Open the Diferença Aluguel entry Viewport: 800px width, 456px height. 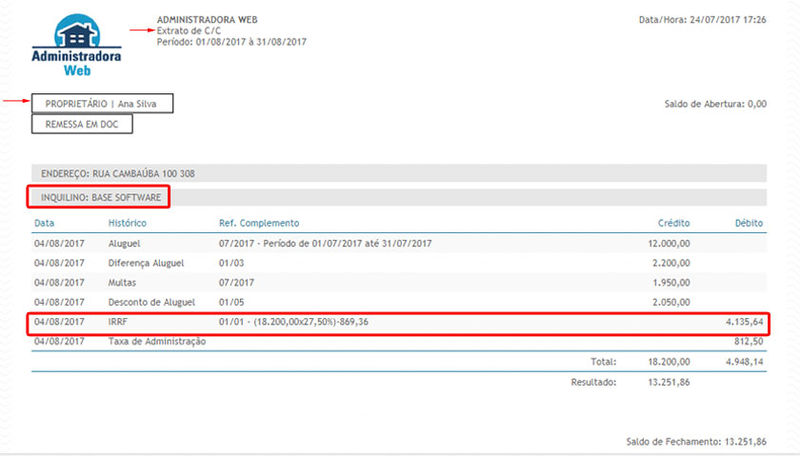[148, 262]
